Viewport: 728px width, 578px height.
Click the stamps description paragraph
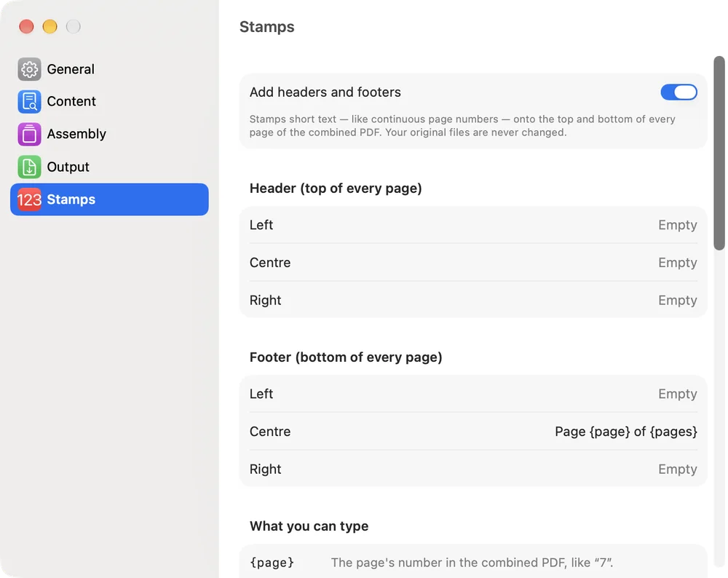click(462, 126)
